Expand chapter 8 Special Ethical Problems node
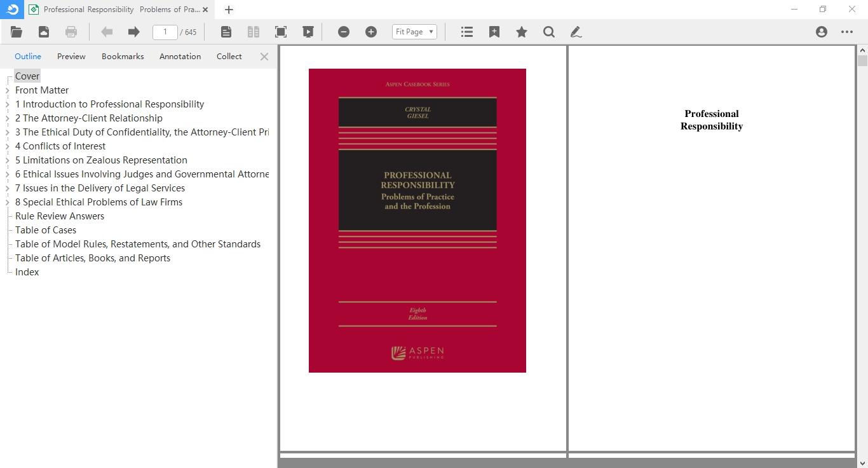The image size is (868, 468). pos(7,202)
